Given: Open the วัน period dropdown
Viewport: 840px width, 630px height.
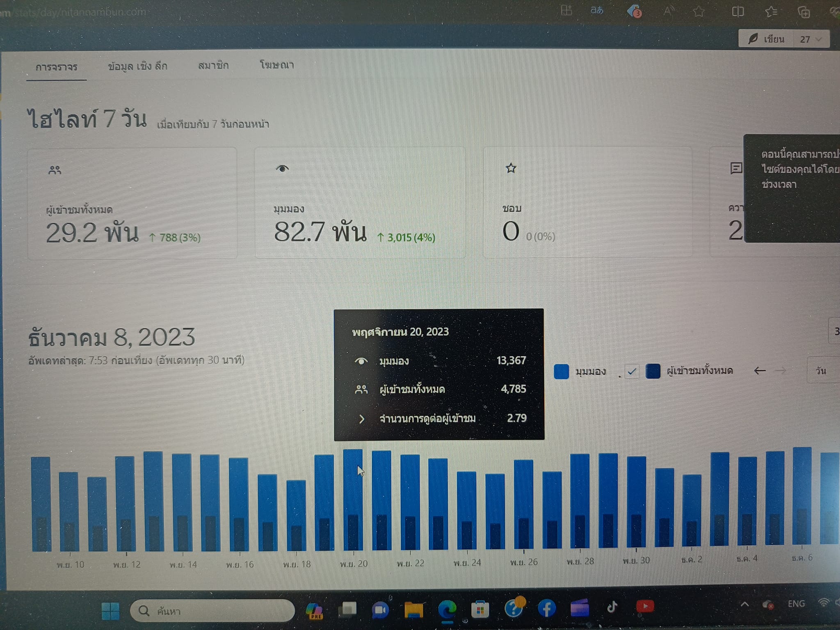Looking at the screenshot, I should click(822, 370).
